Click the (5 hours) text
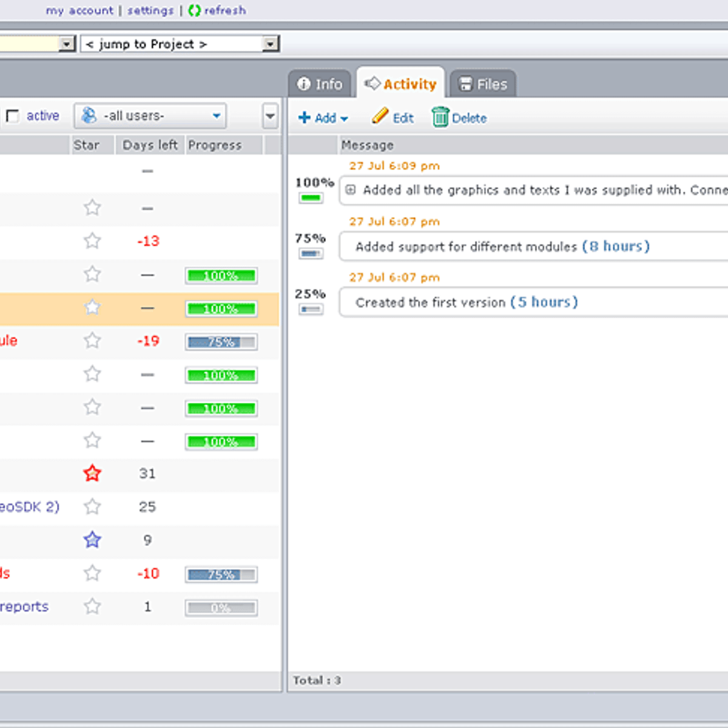728x728 pixels. click(544, 302)
